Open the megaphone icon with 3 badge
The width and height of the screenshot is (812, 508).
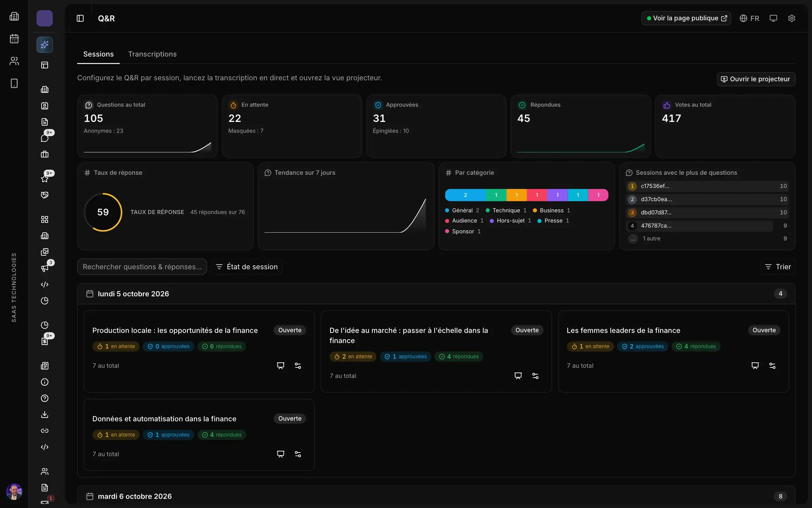(45, 268)
